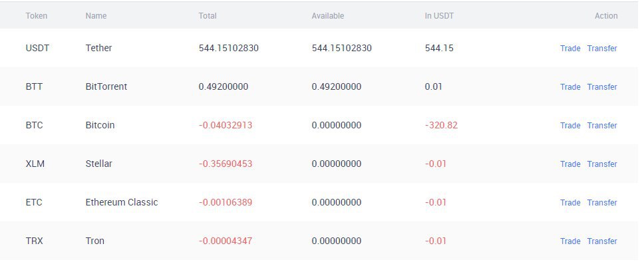This screenshot has height=266, width=644.
Task: Select the XLM token cell
Action: point(35,164)
